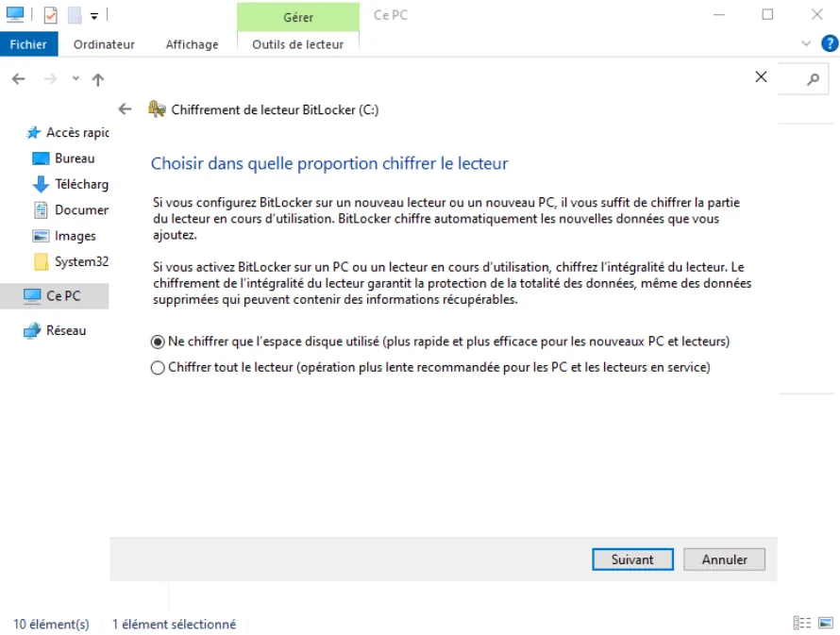Viewport: 840px width, 635px height.
Task: Click the search magnifier icon
Action: 814,79
